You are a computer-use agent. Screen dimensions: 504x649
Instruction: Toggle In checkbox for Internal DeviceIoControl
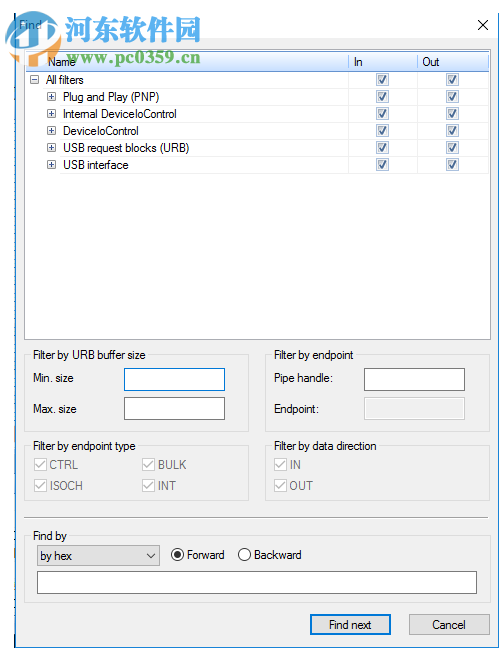[382, 113]
